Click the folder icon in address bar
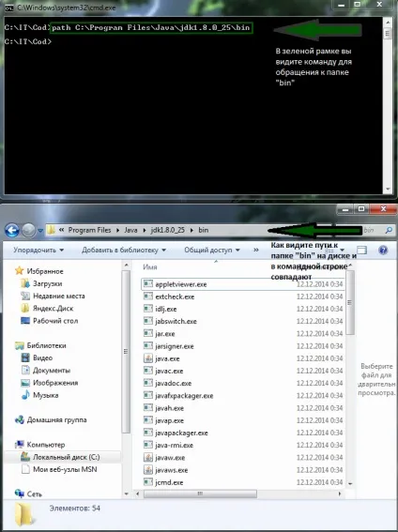398x532 pixels. tap(51, 230)
